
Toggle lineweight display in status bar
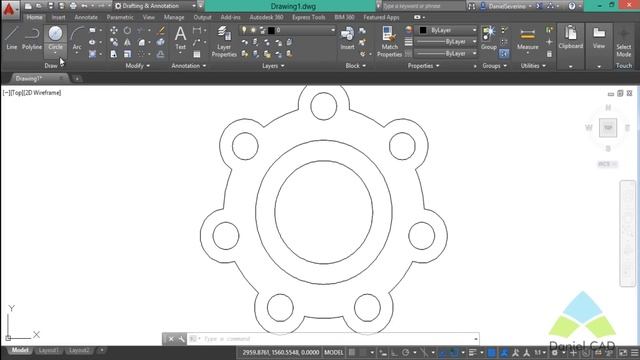(473, 352)
